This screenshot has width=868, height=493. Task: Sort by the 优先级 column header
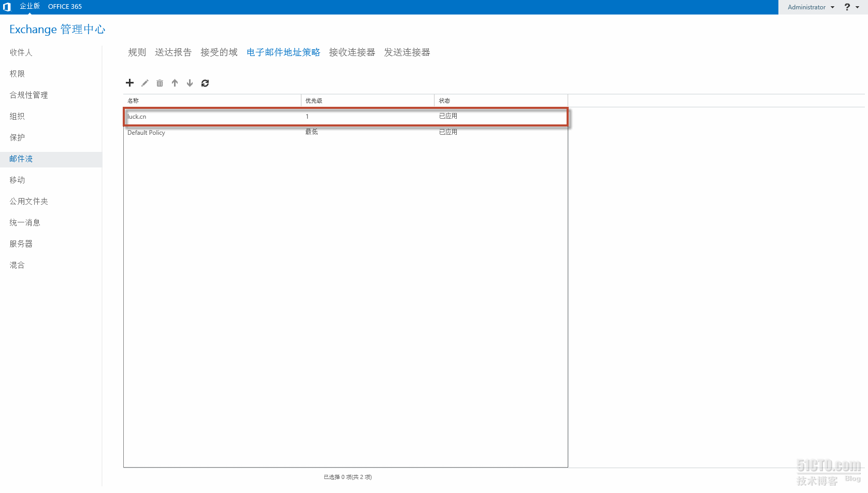click(368, 101)
